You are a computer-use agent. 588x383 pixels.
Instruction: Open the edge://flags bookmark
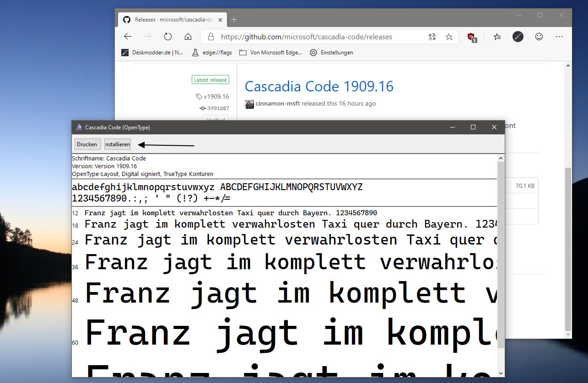point(212,53)
